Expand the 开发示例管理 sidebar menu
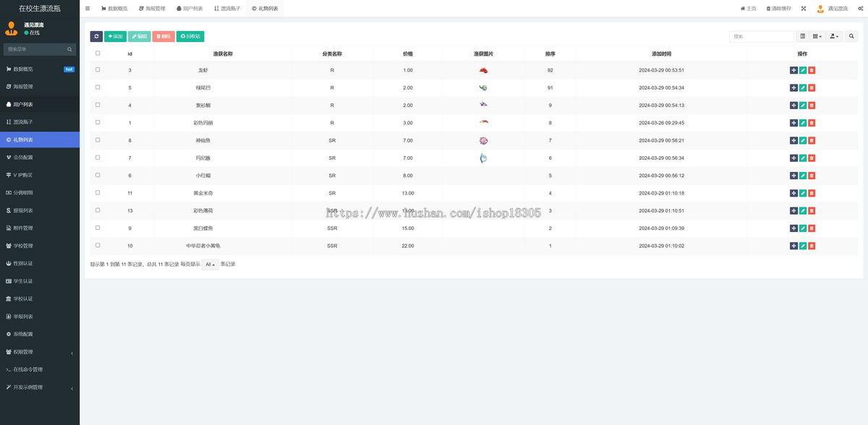868x425 pixels. (40, 387)
